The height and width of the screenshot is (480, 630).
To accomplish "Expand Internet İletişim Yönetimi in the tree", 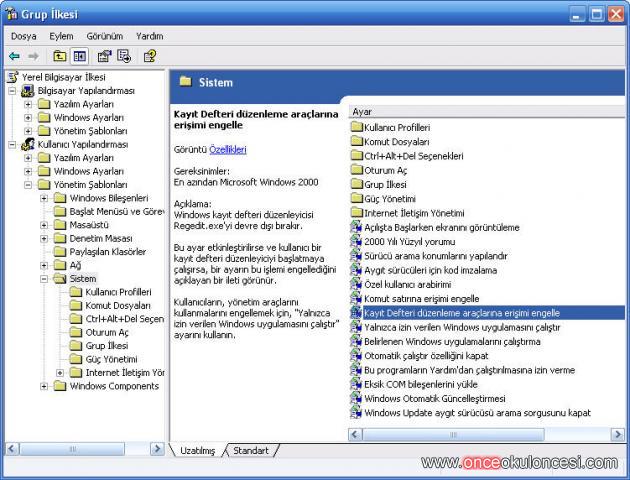I will [60, 373].
